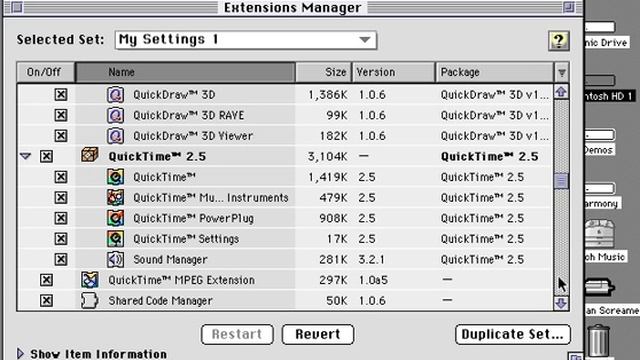Toggle QuickDraw 3D RAVE checkbox
Screen dimensions: 640x360
pos(61,115)
